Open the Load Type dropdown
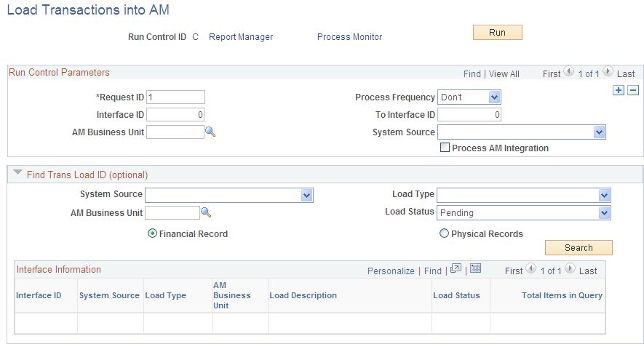The image size is (644, 344). point(524,196)
